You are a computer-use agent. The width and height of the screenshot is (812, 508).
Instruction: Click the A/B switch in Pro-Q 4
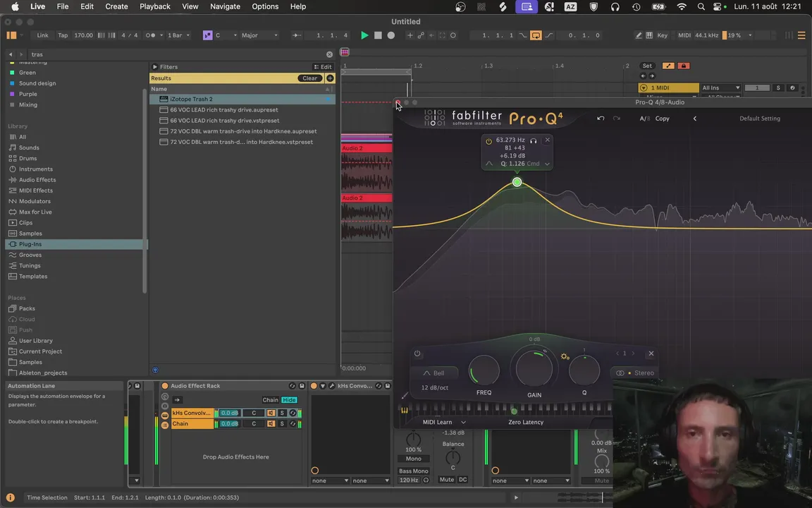644,119
